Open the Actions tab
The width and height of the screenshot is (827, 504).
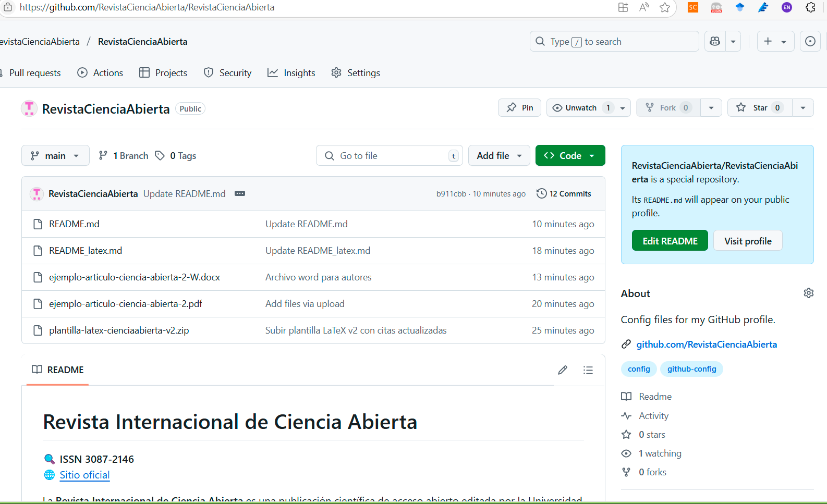point(100,73)
